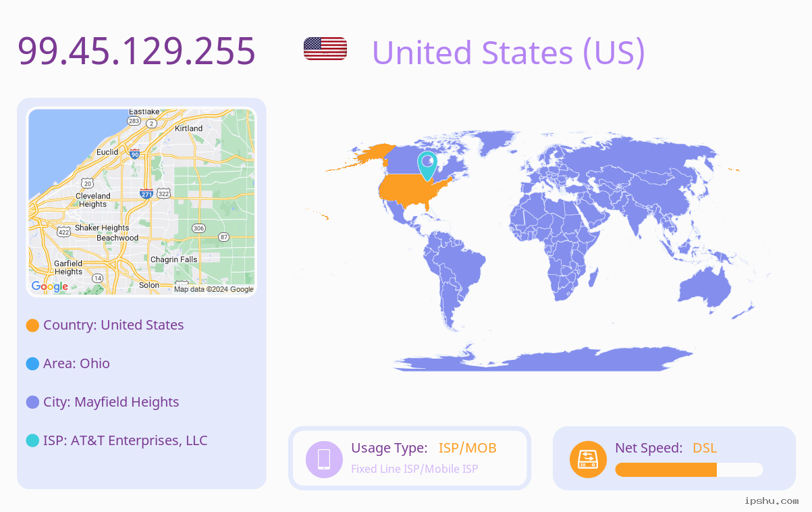Click the United States (US) title
Viewport: 812px width, 512px height.
tap(508, 52)
